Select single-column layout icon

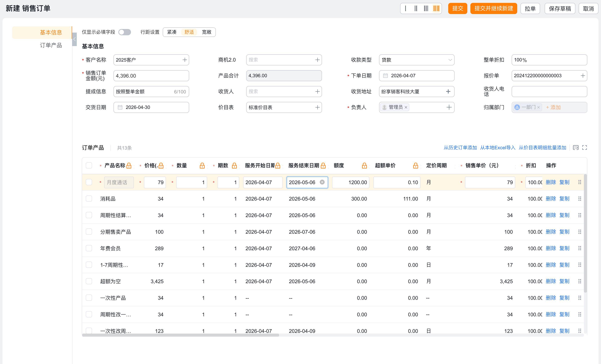point(405,8)
